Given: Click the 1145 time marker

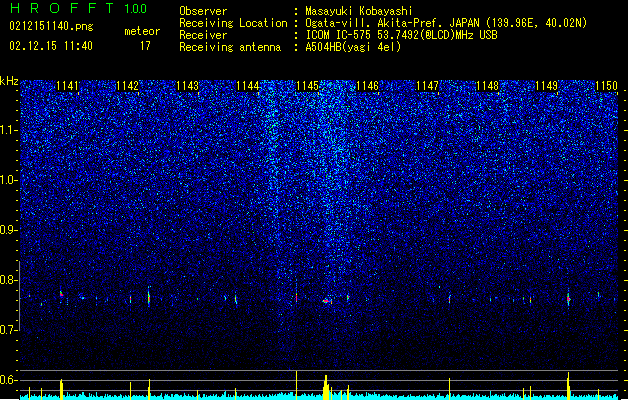Looking at the screenshot, I should click(x=307, y=86).
